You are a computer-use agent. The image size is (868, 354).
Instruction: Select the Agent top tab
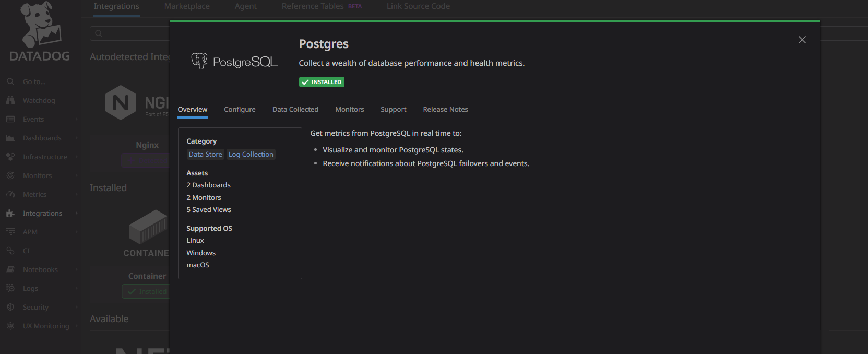245,6
